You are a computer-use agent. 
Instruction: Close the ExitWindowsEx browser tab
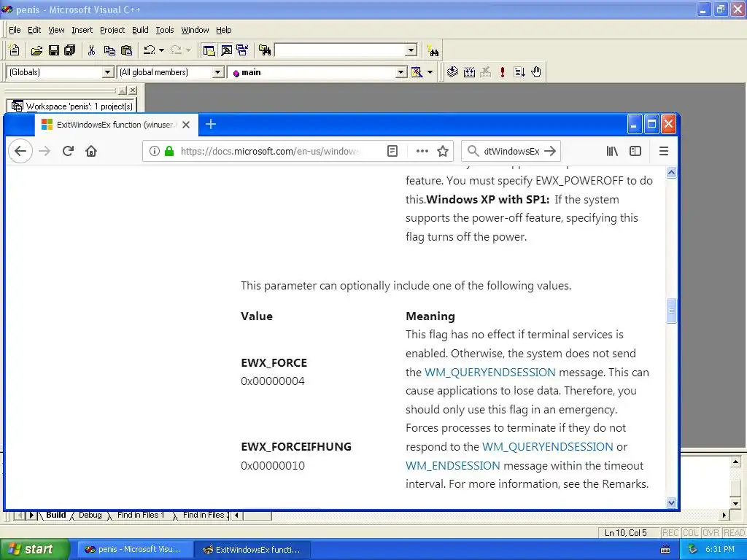point(186,125)
